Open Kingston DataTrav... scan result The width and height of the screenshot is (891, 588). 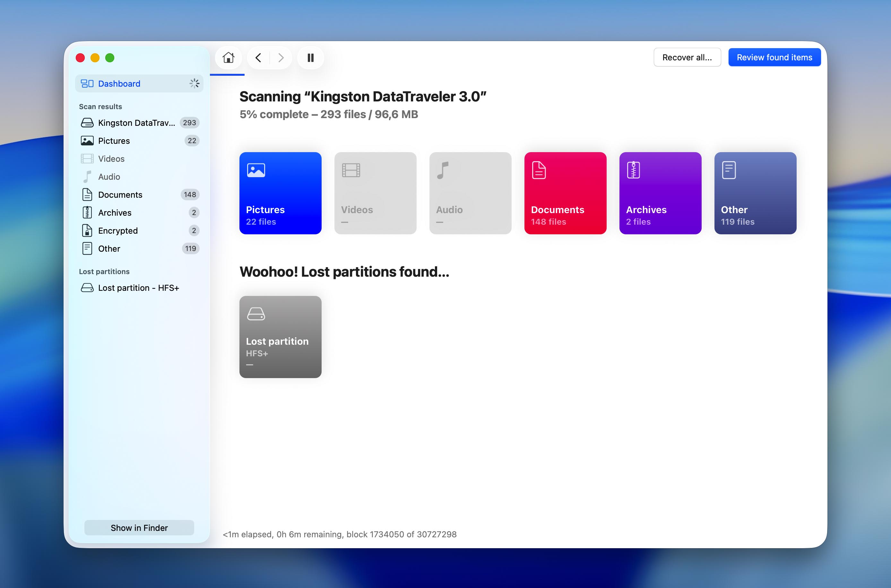[x=139, y=123]
